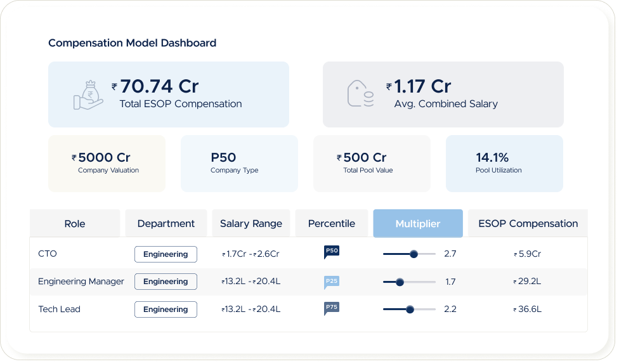Viewport: 619px width, 364px height.
Task: Click the Engineering Manager multiplier slider handle
Action: (400, 282)
